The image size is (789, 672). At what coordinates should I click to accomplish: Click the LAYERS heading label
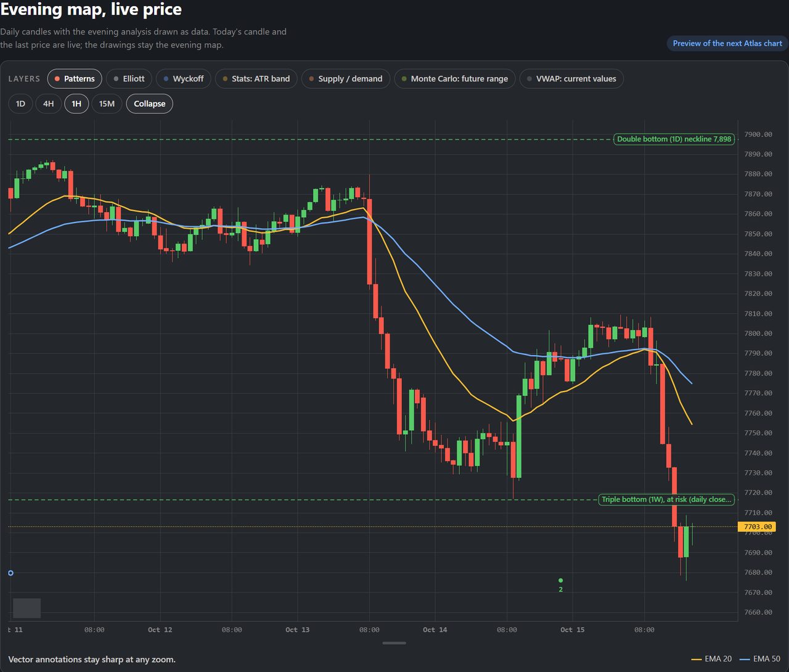point(24,79)
